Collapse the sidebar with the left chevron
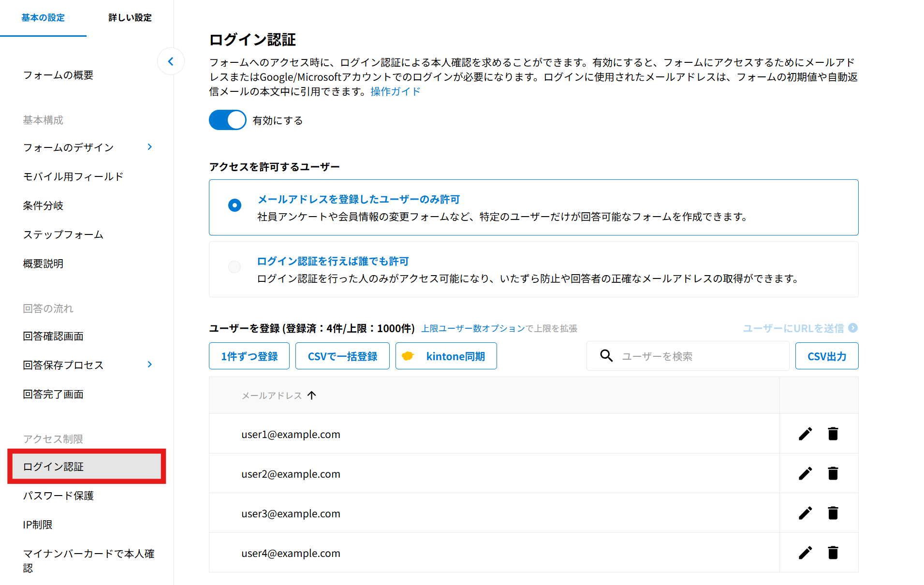The image size is (924, 585). click(x=171, y=61)
